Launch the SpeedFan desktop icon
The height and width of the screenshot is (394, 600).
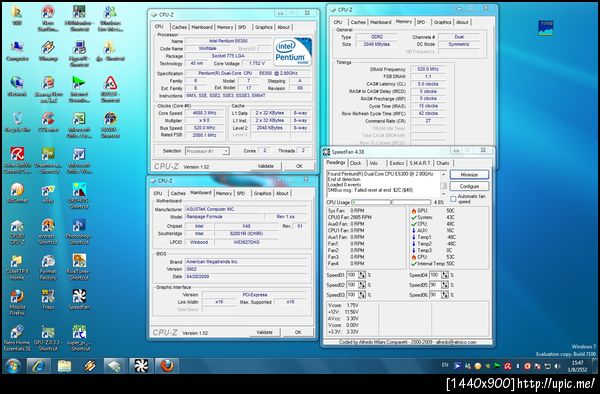79,300
